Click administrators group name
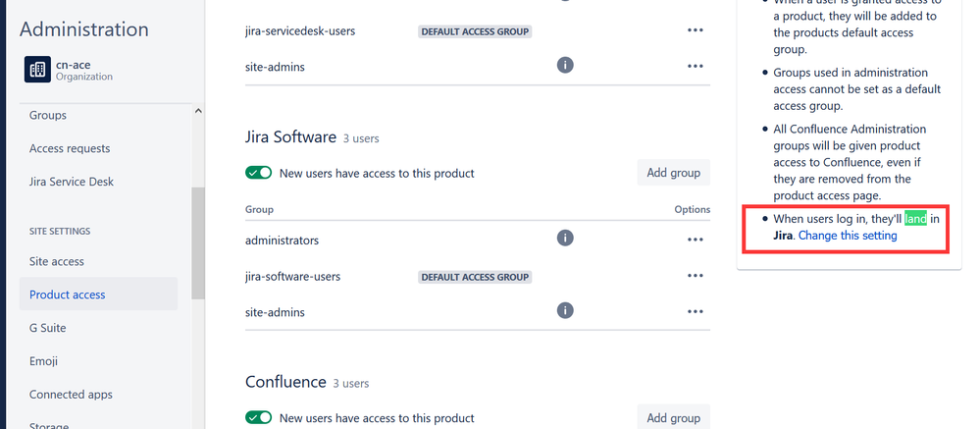Viewport: 980px width, 429px height. [x=282, y=240]
